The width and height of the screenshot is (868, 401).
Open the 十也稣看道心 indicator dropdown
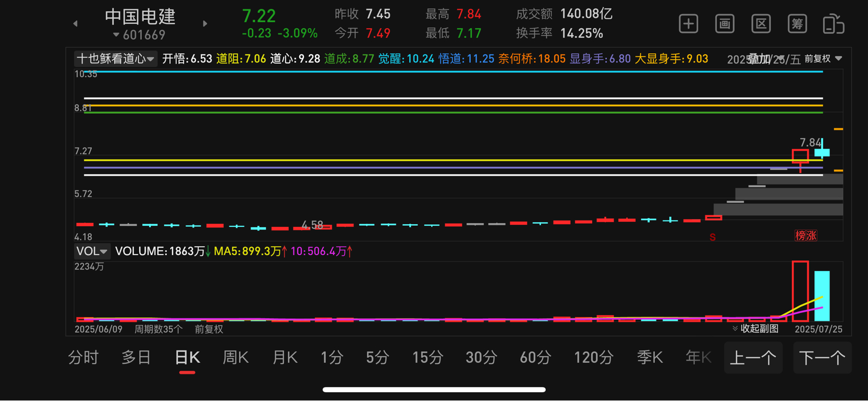(115, 58)
